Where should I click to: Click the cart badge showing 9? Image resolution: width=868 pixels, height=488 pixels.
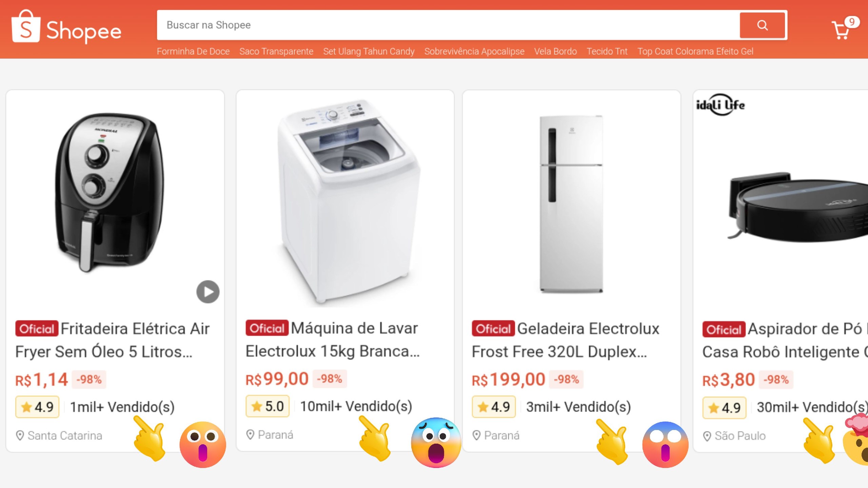(x=852, y=22)
